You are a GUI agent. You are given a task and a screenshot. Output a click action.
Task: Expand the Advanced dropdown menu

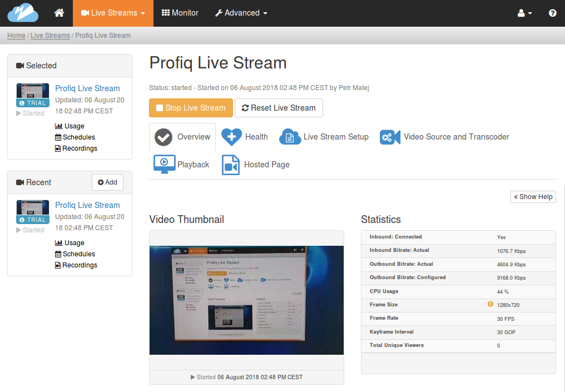241,13
